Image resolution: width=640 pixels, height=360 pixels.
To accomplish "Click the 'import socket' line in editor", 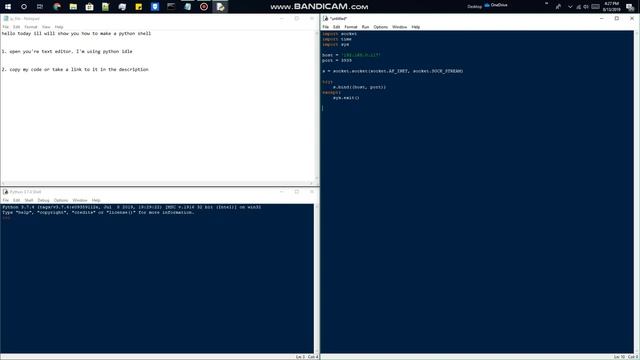I will tap(339, 34).
